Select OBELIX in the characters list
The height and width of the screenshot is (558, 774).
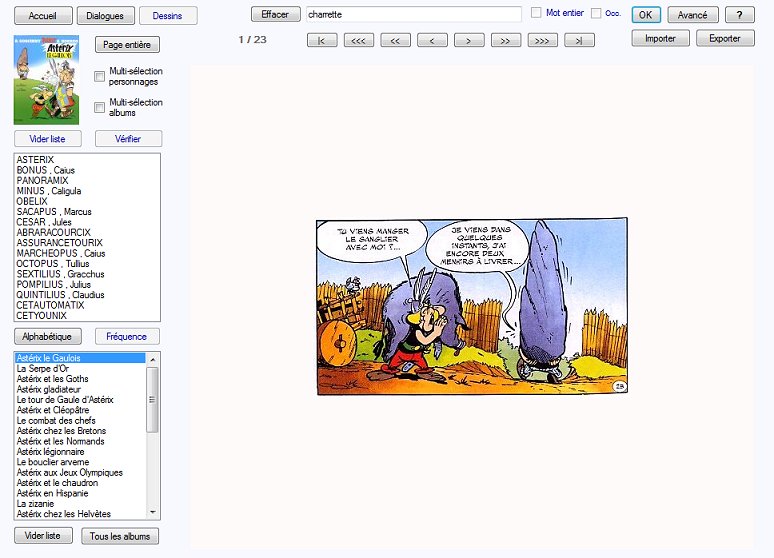pyautogui.click(x=32, y=201)
